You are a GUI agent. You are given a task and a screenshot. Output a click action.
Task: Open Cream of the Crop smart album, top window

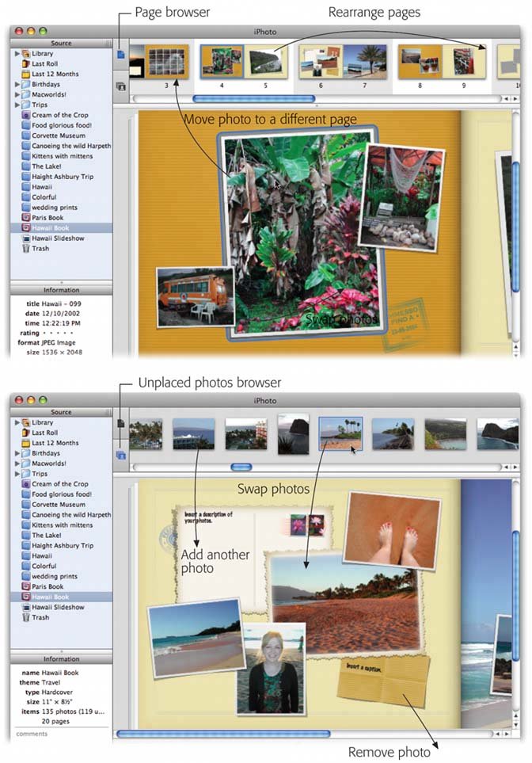(x=60, y=115)
